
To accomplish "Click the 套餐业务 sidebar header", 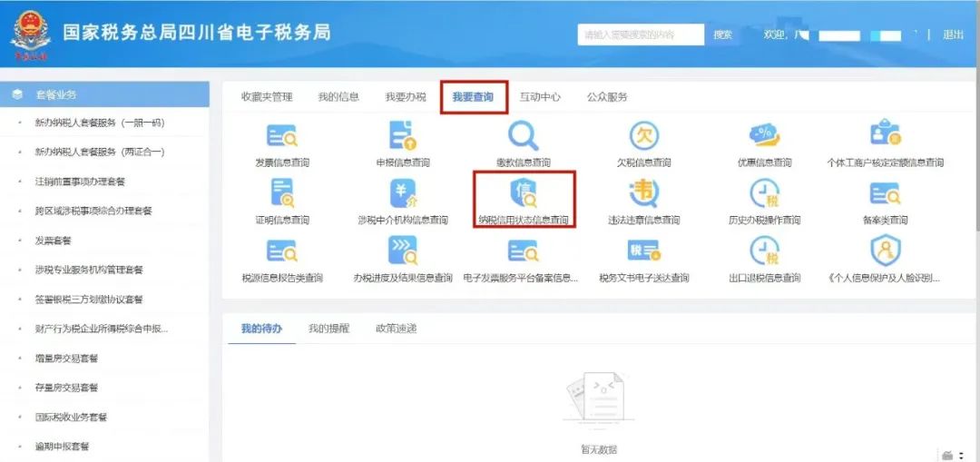I will click(105, 94).
